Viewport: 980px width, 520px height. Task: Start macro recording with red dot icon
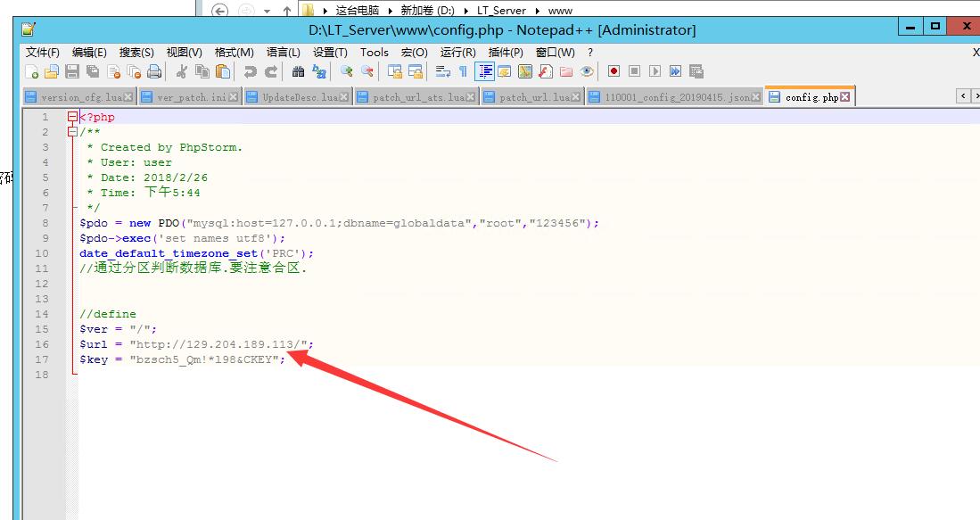(x=614, y=72)
